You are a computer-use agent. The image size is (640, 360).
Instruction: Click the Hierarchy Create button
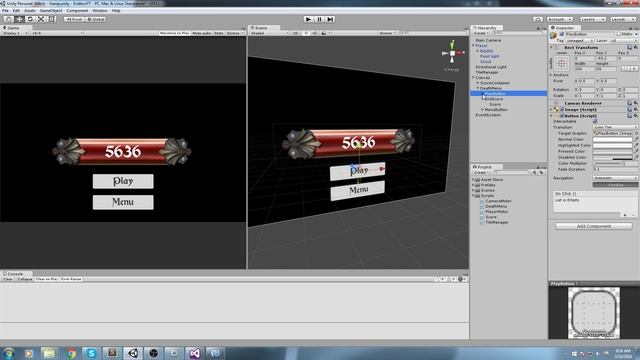click(480, 33)
